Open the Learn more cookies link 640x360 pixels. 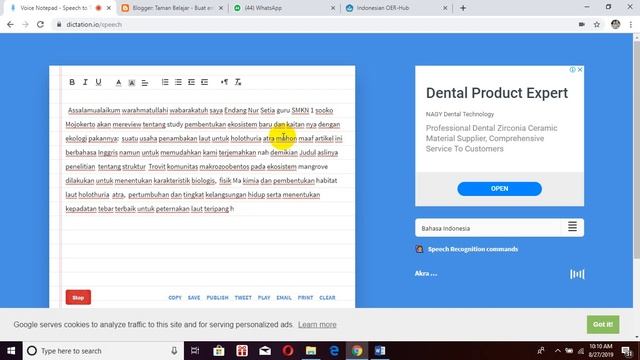click(x=317, y=324)
